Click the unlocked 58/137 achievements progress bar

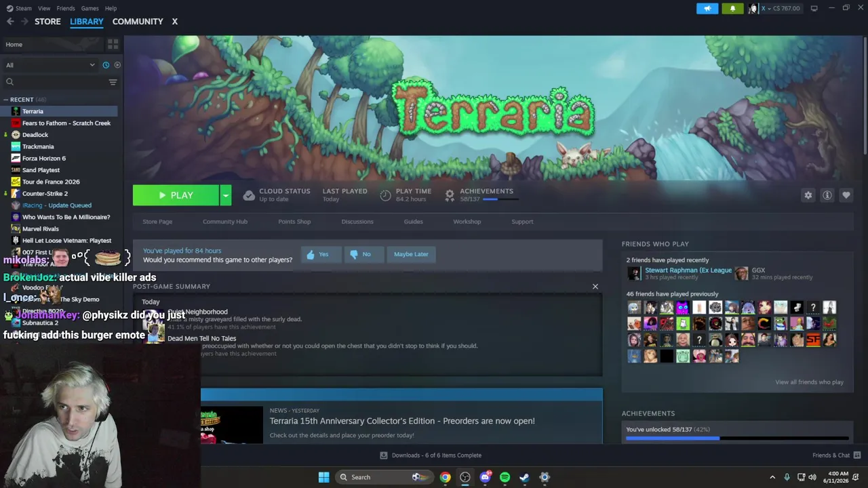[x=737, y=439]
